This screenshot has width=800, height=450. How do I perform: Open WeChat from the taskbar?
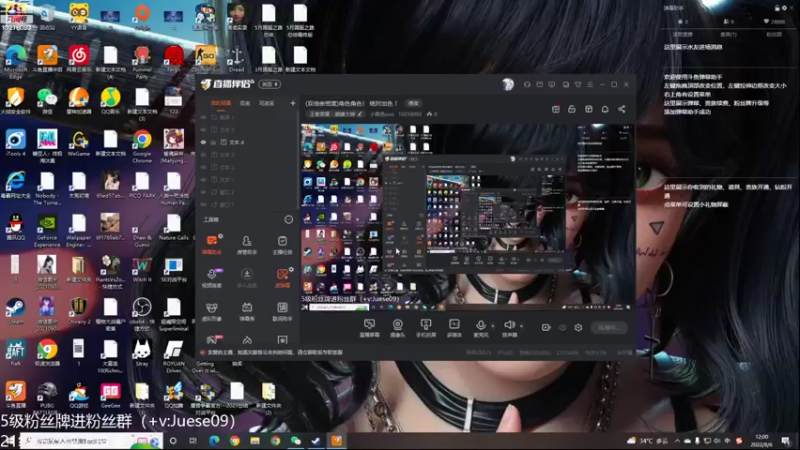pos(295,441)
